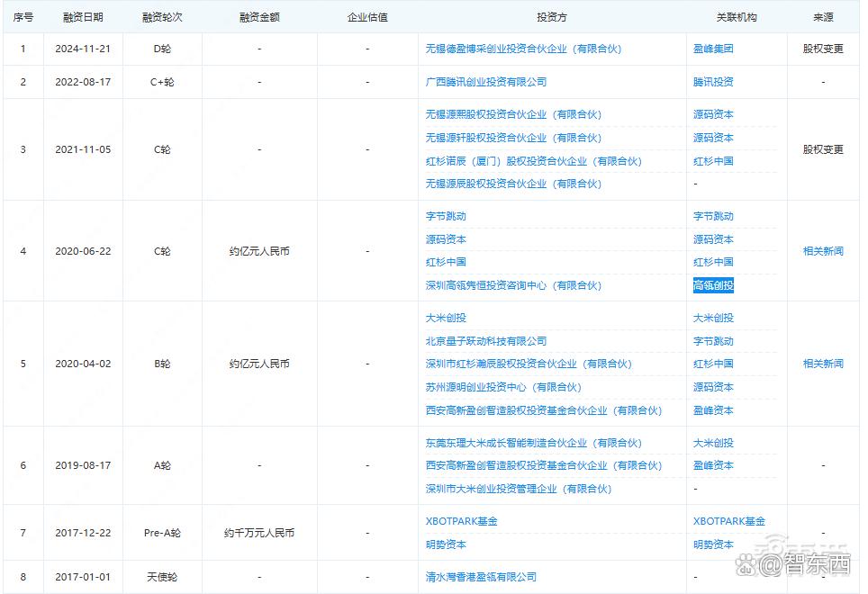Click the 序号 column header
This screenshot has width=868, height=594.
23,17
